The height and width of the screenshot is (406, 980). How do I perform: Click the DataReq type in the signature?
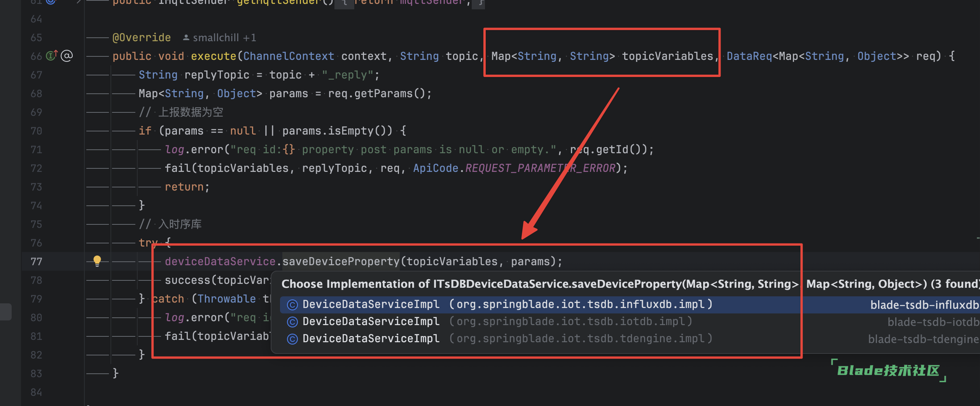(749, 56)
